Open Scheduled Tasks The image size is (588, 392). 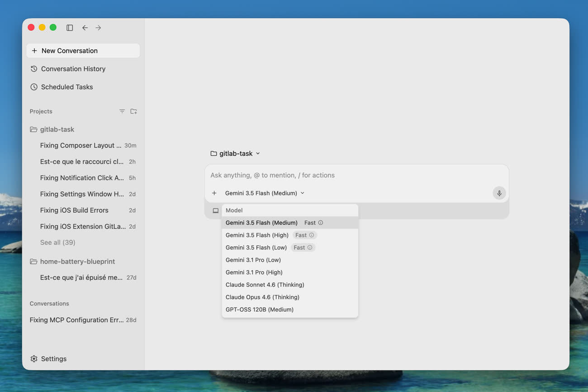(83, 87)
